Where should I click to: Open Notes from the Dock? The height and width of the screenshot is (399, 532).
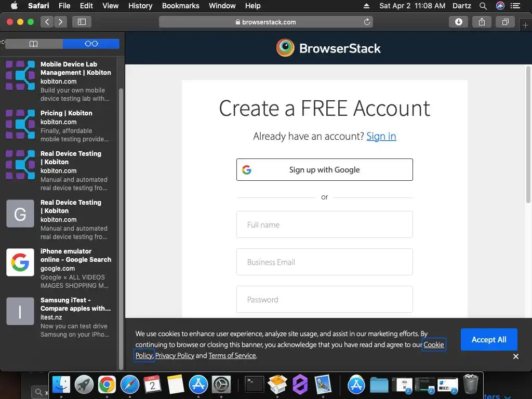(176, 385)
